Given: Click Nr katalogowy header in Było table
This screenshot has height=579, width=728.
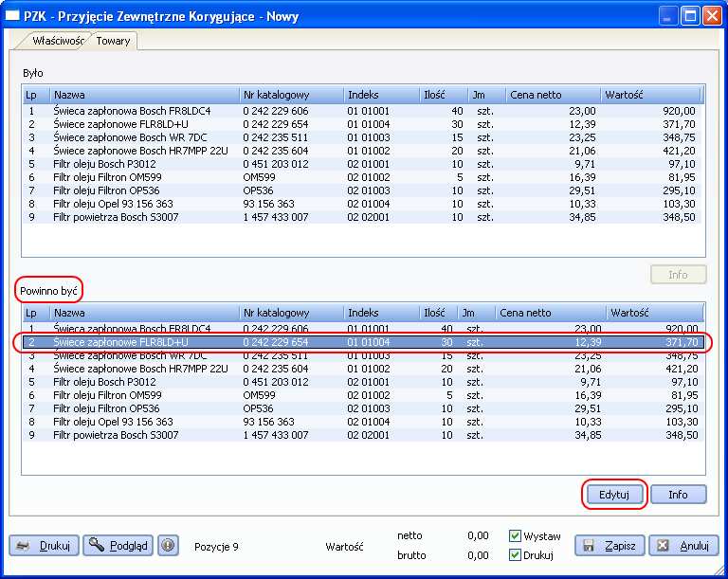Looking at the screenshot, I should click(x=292, y=95).
